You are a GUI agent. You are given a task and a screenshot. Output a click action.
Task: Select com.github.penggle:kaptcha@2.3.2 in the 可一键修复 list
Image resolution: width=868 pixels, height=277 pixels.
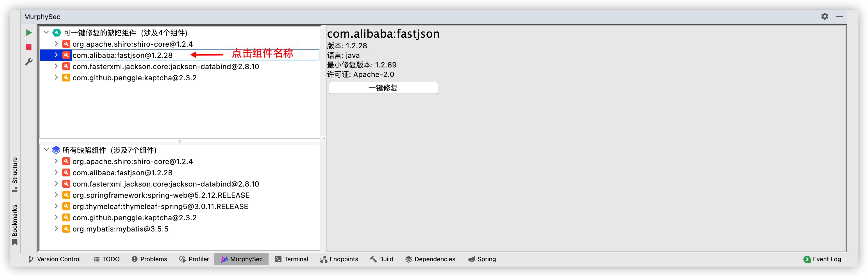coord(135,78)
